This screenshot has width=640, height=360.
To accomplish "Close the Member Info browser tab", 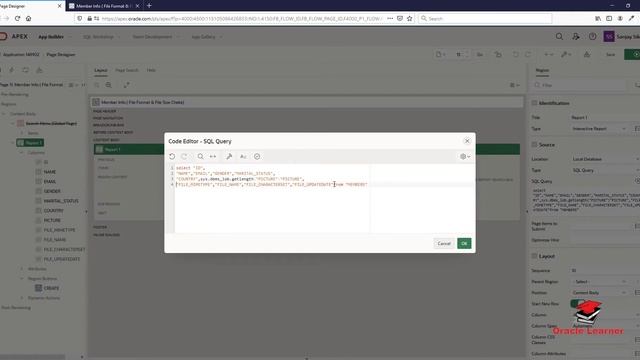I will [x=138, y=6].
